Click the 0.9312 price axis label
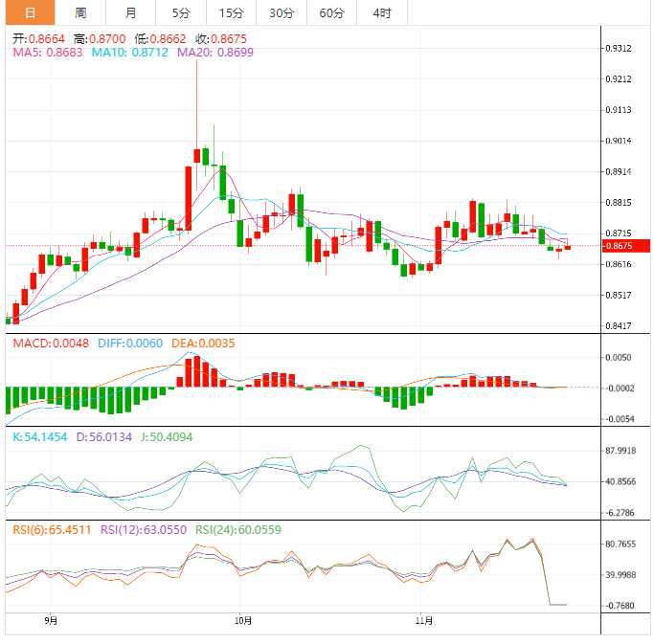The width and height of the screenshot is (654, 644). click(619, 49)
